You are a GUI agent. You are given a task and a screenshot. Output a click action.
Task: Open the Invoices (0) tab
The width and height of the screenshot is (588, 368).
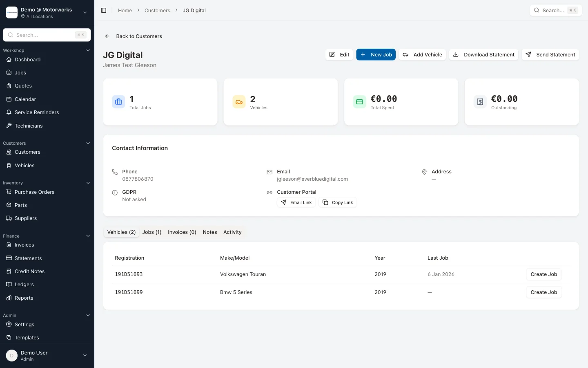182,232
